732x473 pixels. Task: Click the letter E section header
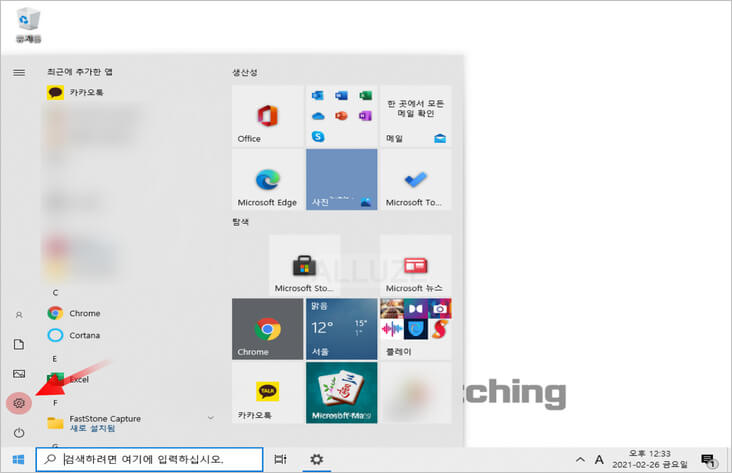55,359
